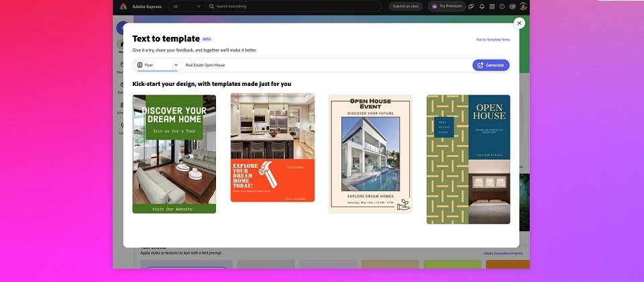Select the blue "Open House" patterned template

pos(468,160)
